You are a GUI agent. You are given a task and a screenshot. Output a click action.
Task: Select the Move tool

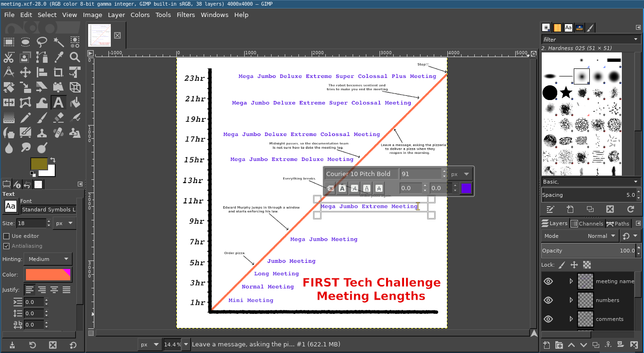25,73
